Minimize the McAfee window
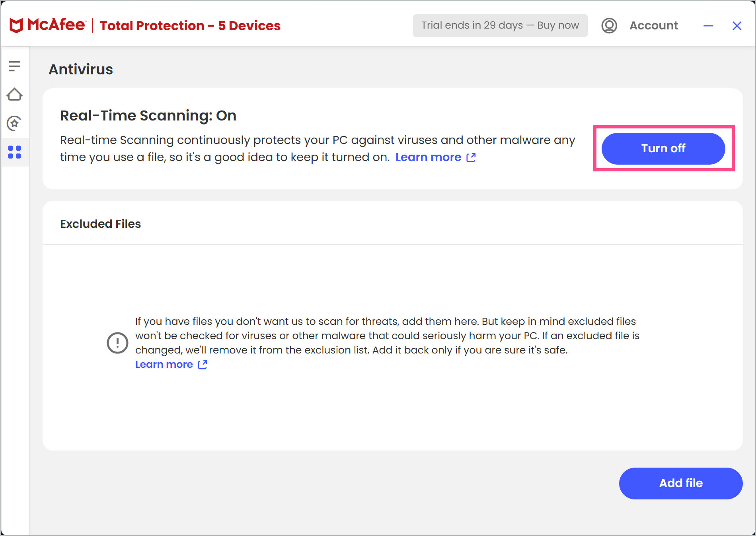 coord(708,26)
